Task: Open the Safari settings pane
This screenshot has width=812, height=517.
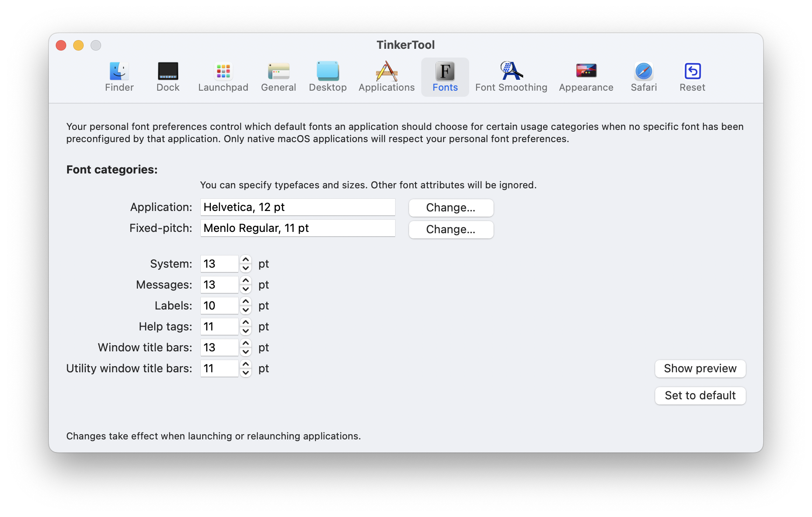Action: (643, 77)
